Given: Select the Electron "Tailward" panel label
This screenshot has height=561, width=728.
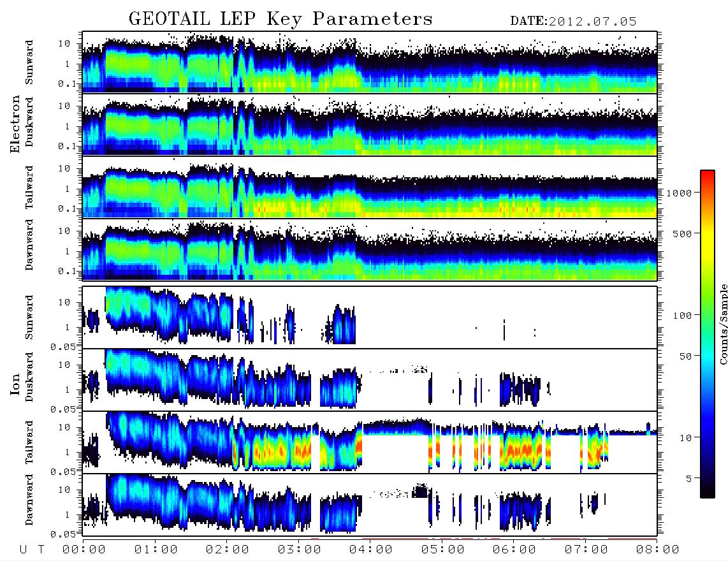Looking at the screenshot, I should pyautogui.click(x=29, y=187).
